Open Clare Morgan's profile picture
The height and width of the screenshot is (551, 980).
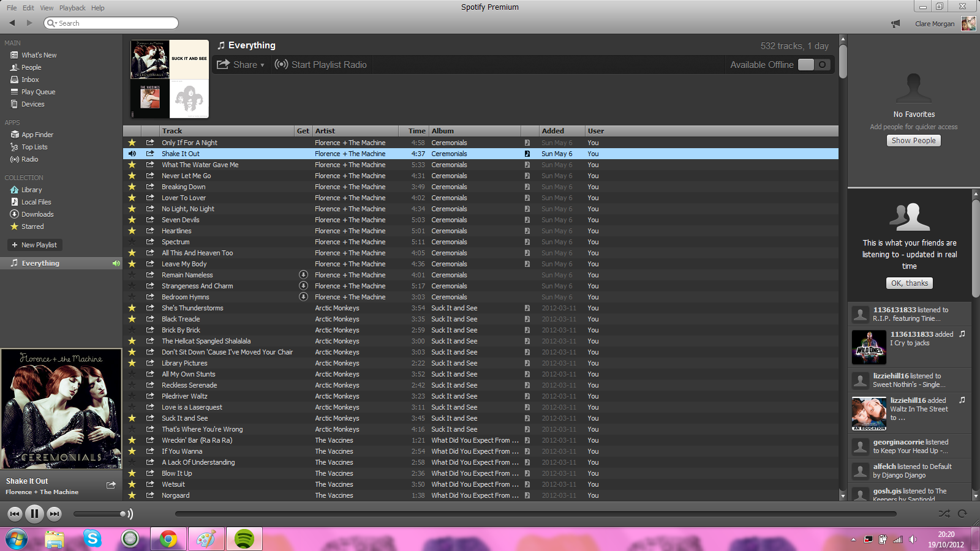(968, 23)
